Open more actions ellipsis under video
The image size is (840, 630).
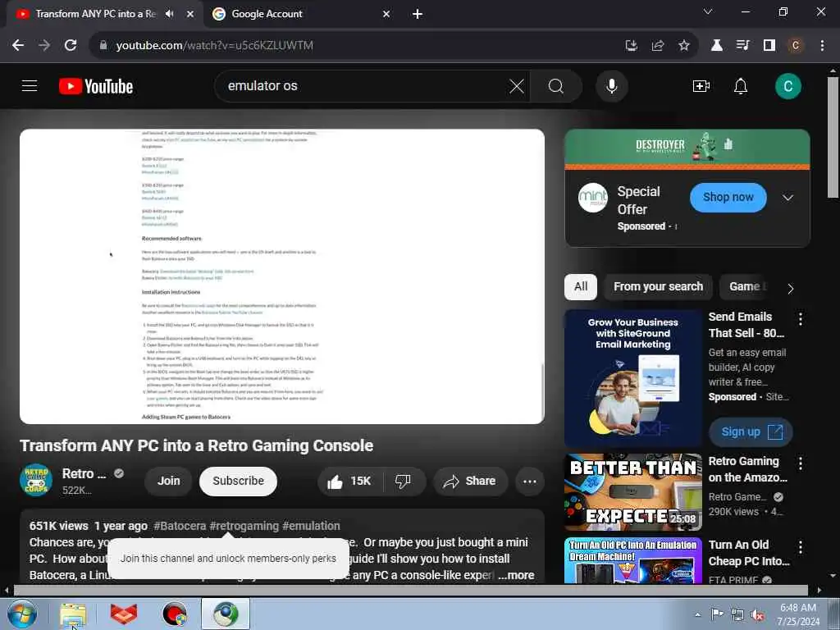pos(530,481)
